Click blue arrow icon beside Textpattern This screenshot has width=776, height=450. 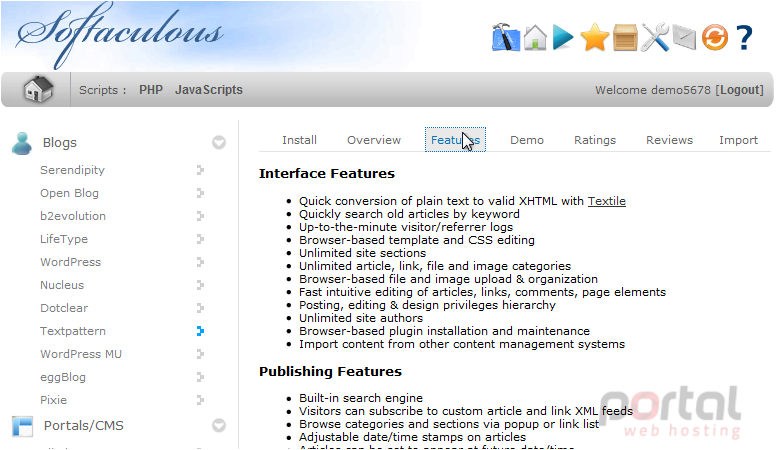(x=200, y=331)
